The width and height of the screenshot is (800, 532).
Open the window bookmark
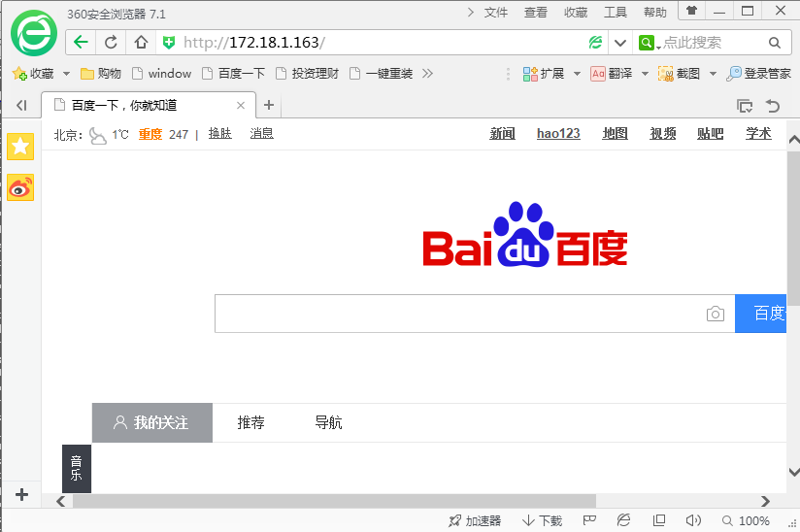pos(161,74)
